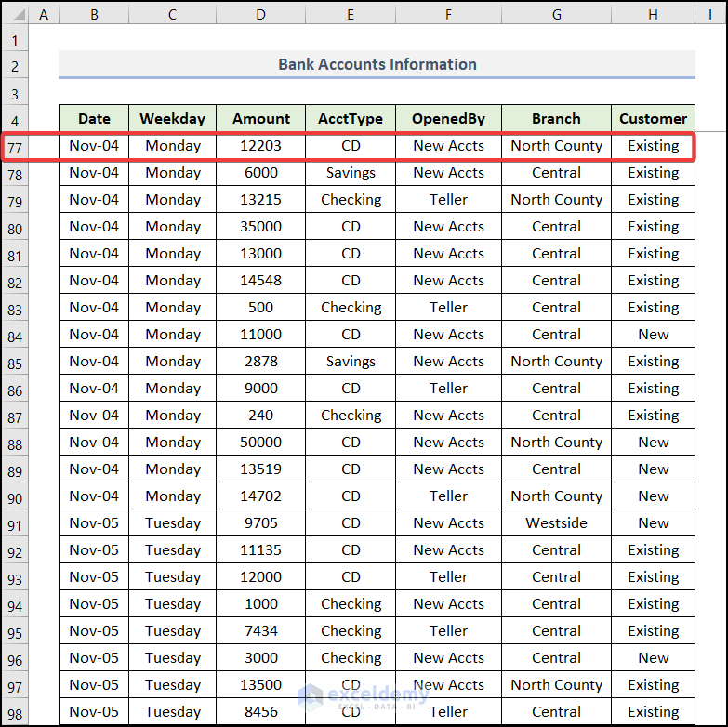Viewport: 728px width, 727px height.
Task: Click Teller cell in row 90
Action: [x=448, y=496]
